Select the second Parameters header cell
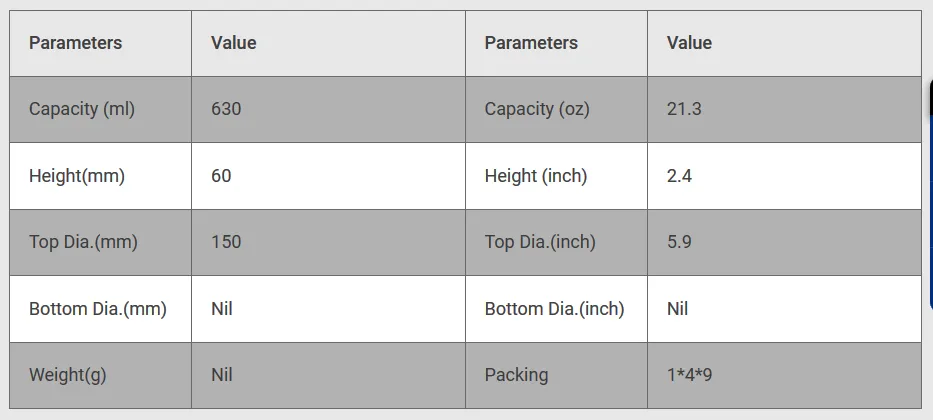This screenshot has height=420, width=933. pos(556,43)
